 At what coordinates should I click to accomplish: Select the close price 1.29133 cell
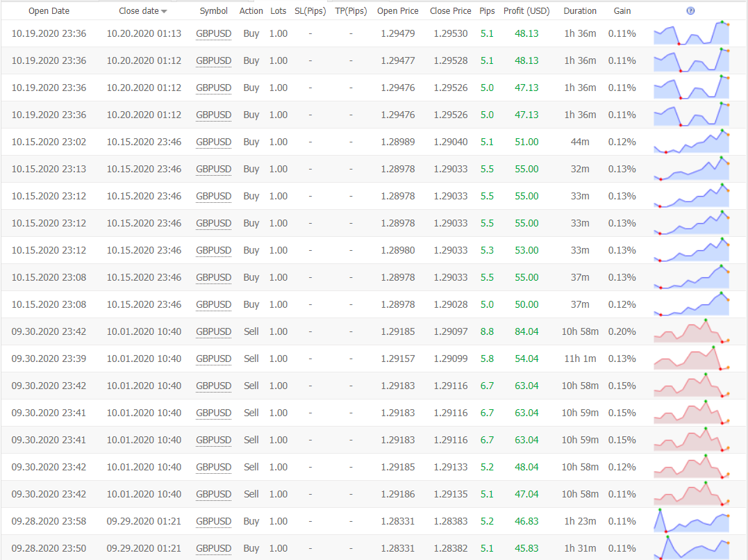pos(450,467)
